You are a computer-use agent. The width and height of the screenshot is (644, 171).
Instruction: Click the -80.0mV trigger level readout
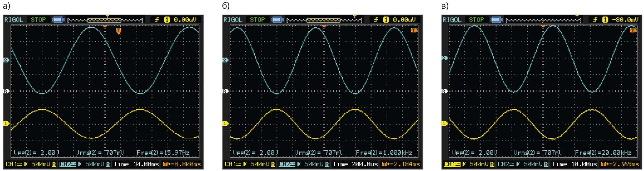tap(625, 20)
